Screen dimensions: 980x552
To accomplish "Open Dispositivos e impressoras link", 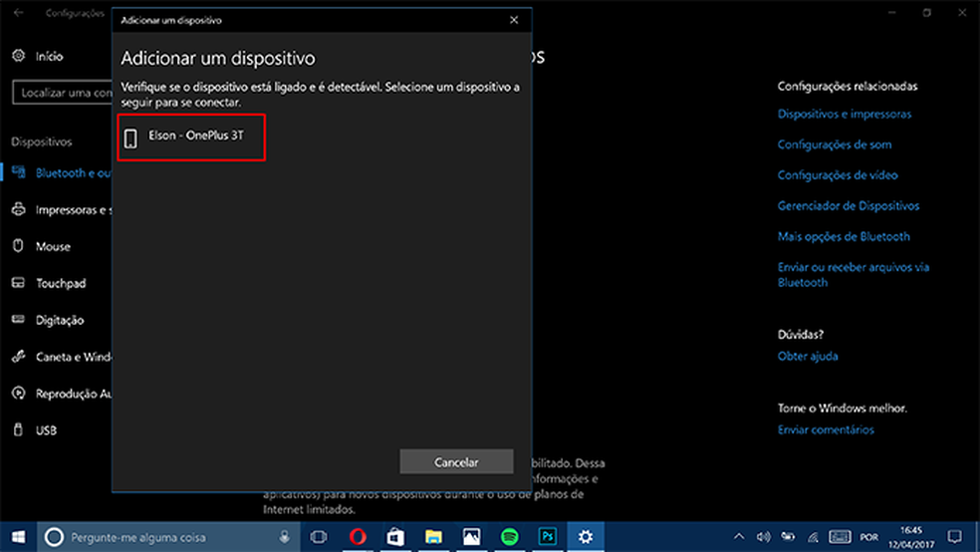I will [x=845, y=114].
